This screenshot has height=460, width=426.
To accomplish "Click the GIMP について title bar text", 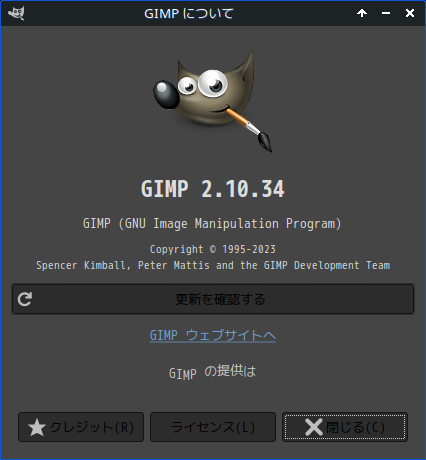I will (x=189, y=14).
